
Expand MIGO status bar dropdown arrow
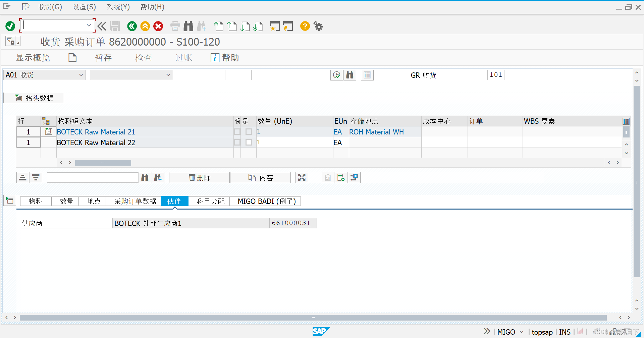click(x=522, y=332)
